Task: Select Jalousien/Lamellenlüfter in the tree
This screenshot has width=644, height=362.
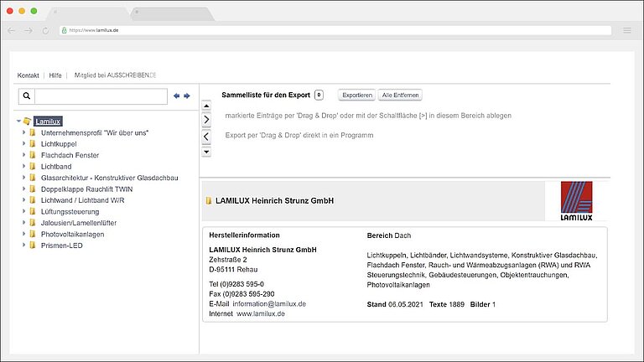Action: [79, 223]
